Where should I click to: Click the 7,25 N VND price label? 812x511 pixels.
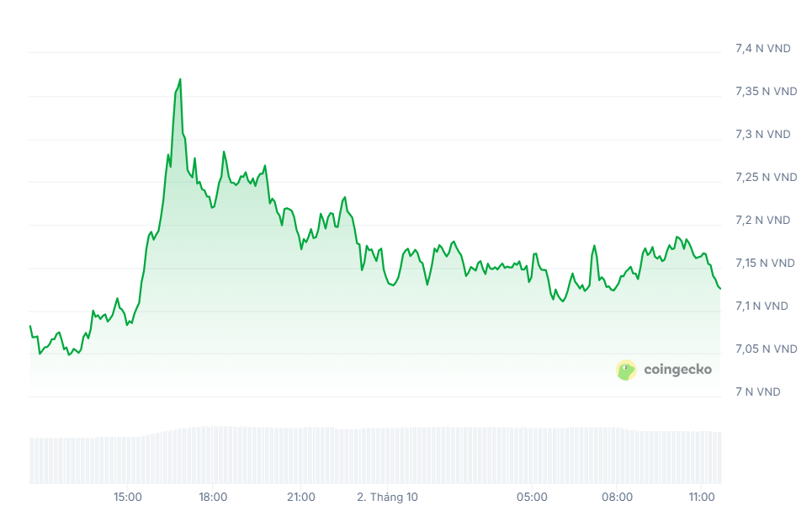coord(766,177)
